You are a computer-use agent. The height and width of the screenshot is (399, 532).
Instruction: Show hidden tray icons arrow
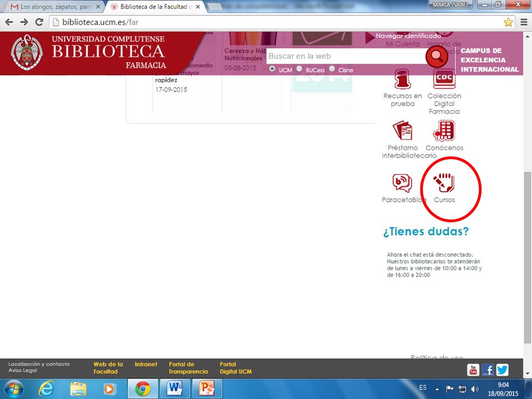[x=437, y=389]
